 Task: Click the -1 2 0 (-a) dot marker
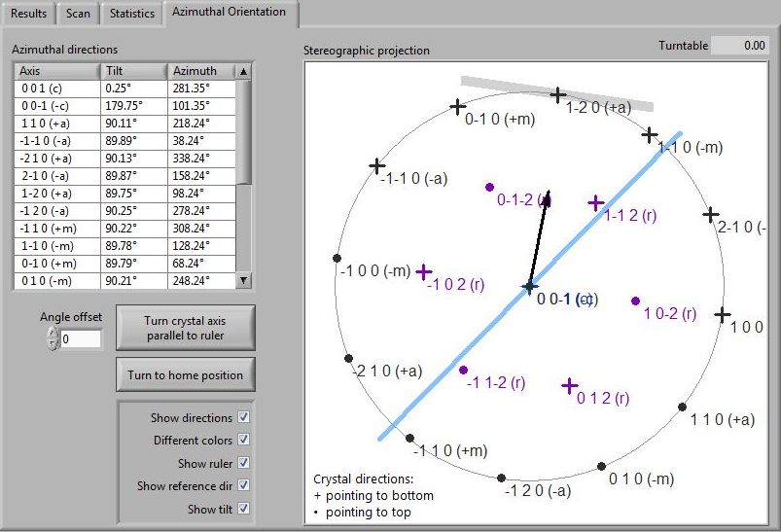pos(502,479)
